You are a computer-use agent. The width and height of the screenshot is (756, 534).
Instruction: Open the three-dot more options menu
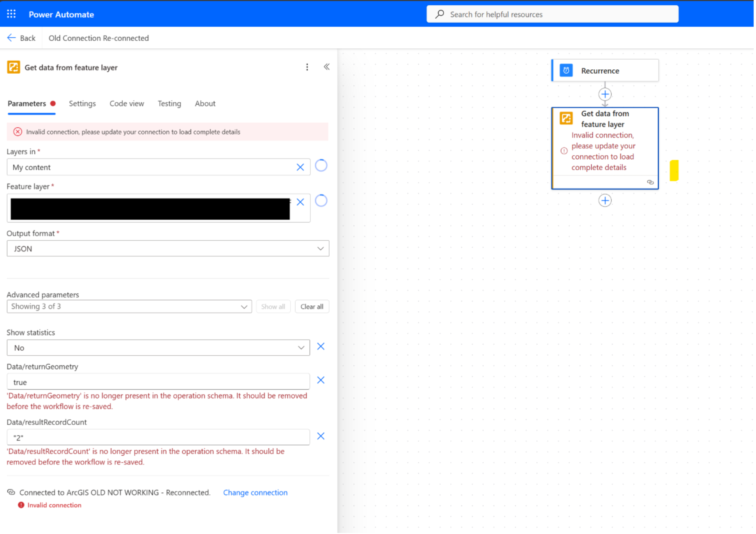(307, 67)
